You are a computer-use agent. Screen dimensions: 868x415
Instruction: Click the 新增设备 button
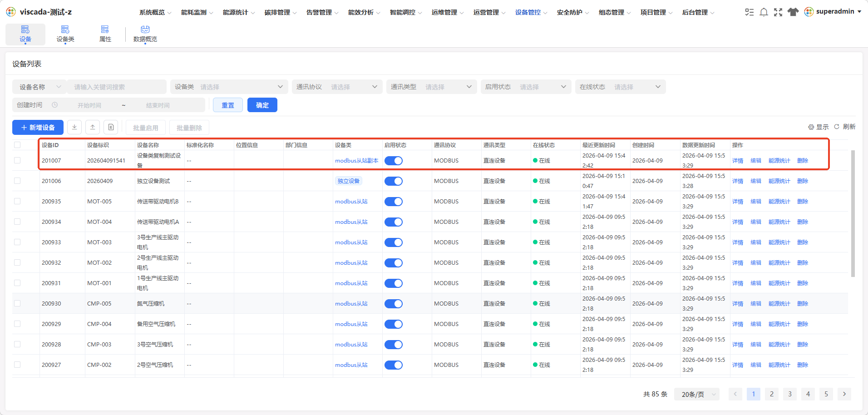tap(38, 128)
